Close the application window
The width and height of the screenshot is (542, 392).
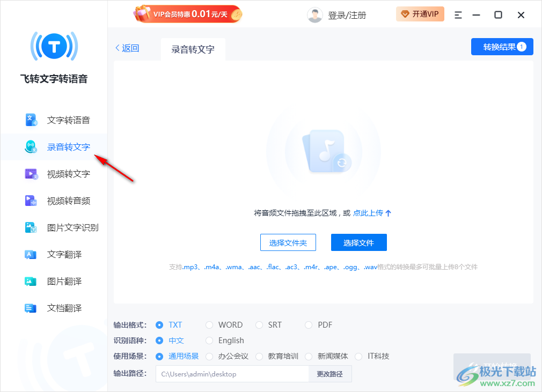(x=521, y=15)
